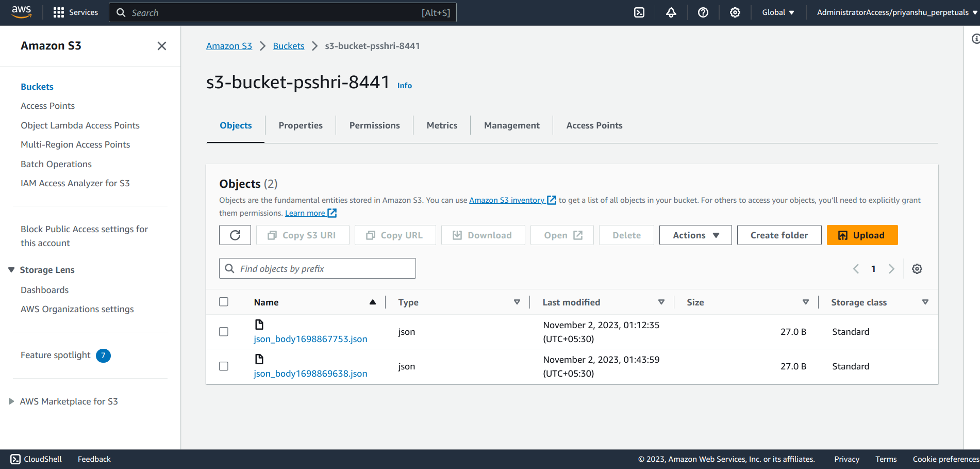Click the Delete button
This screenshot has height=469, width=980.
626,235
